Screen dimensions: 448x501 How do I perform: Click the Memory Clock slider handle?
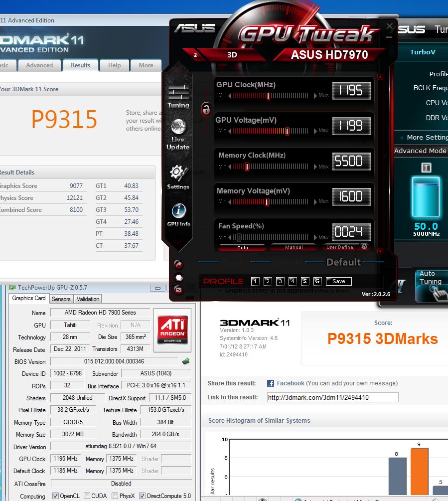click(x=247, y=167)
